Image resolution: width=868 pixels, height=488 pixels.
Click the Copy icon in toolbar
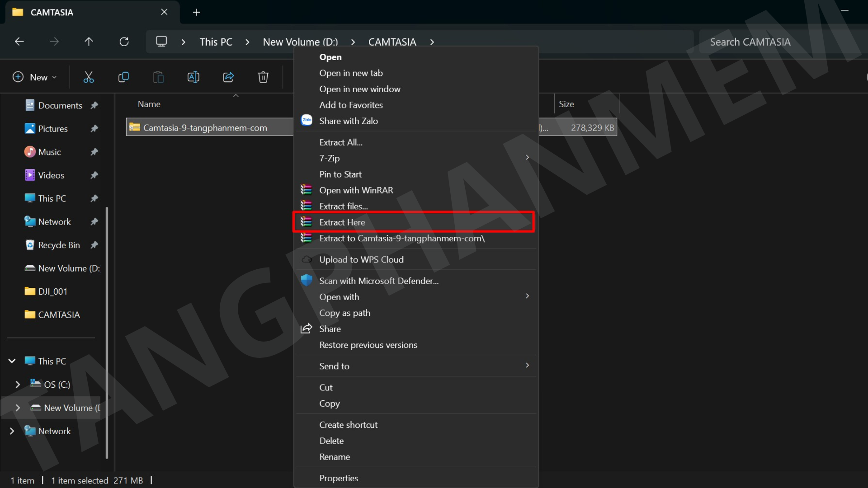pyautogui.click(x=123, y=77)
